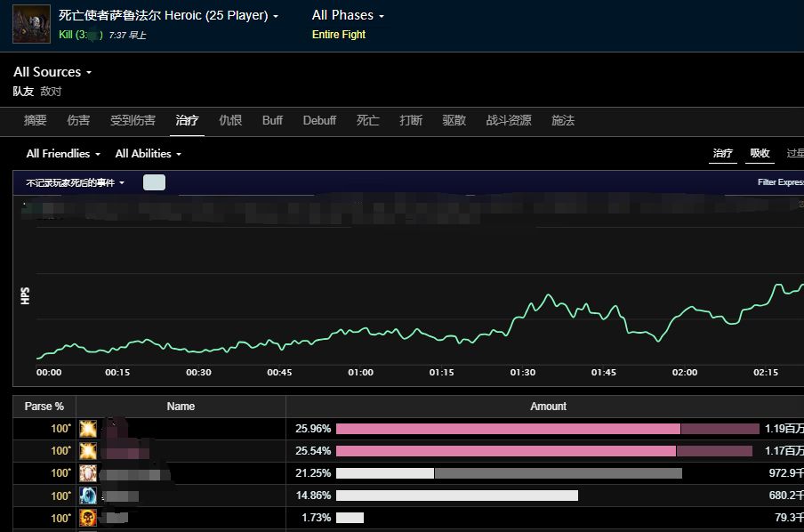Open the 不记录玩家死后的事件 dropdown

(75, 182)
